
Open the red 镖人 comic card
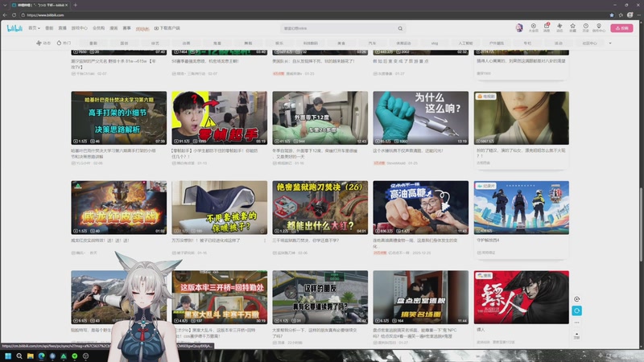click(521, 297)
